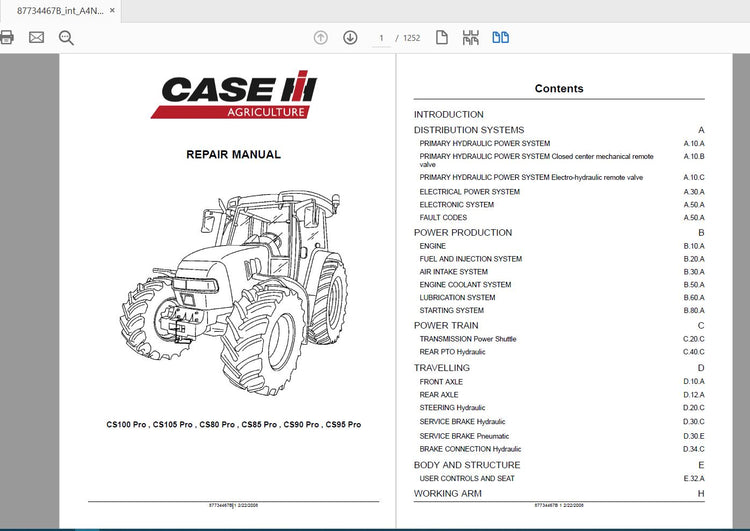Click the Case Agriculture logo
The width and height of the screenshot is (750, 531).
coord(233,95)
